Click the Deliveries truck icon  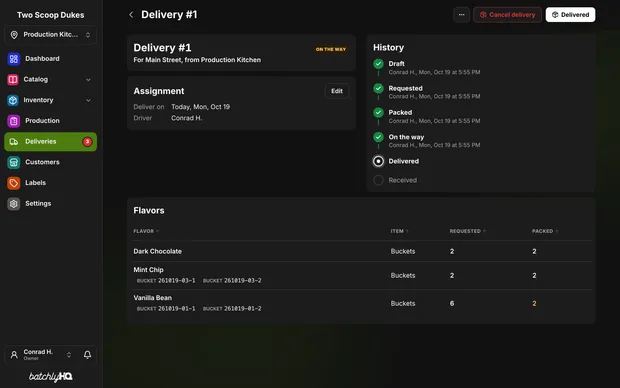[x=13, y=142]
